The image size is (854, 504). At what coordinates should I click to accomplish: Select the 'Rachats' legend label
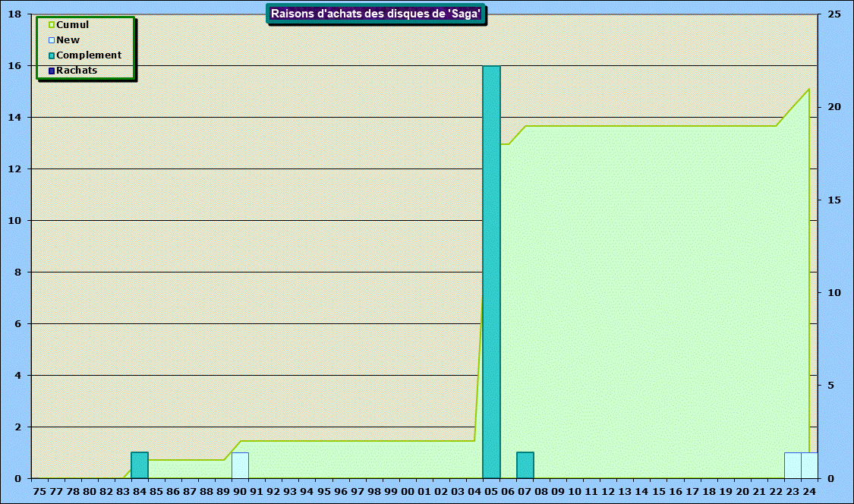coord(77,71)
